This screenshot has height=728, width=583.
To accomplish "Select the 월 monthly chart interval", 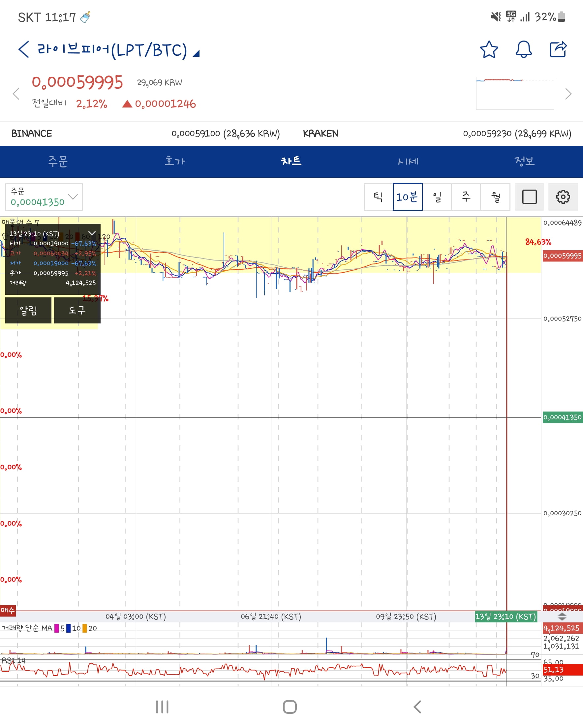I will point(496,197).
